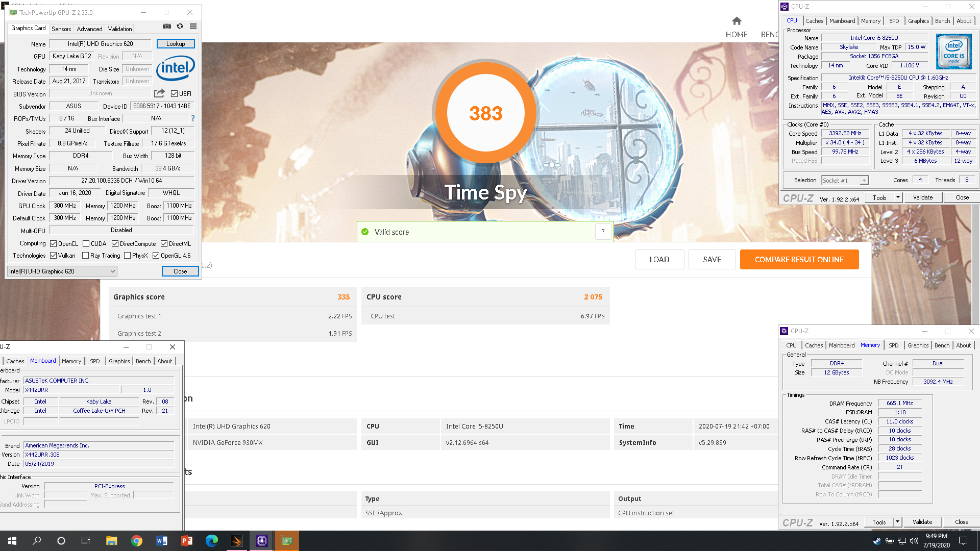Image resolution: width=980 pixels, height=551 pixels.
Task: Open the GPU-Z hamburger menu
Action: 193,27
